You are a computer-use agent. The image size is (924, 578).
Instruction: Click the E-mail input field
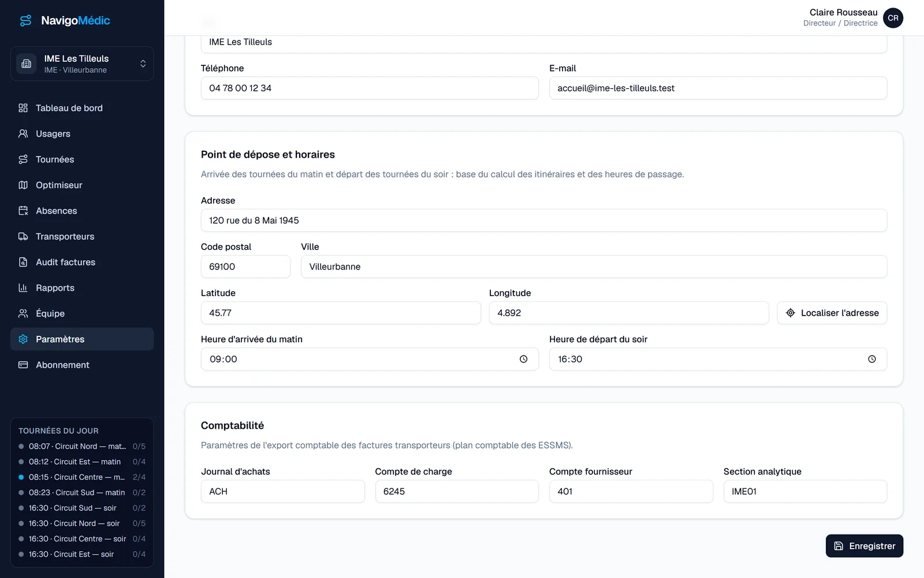[x=718, y=88]
